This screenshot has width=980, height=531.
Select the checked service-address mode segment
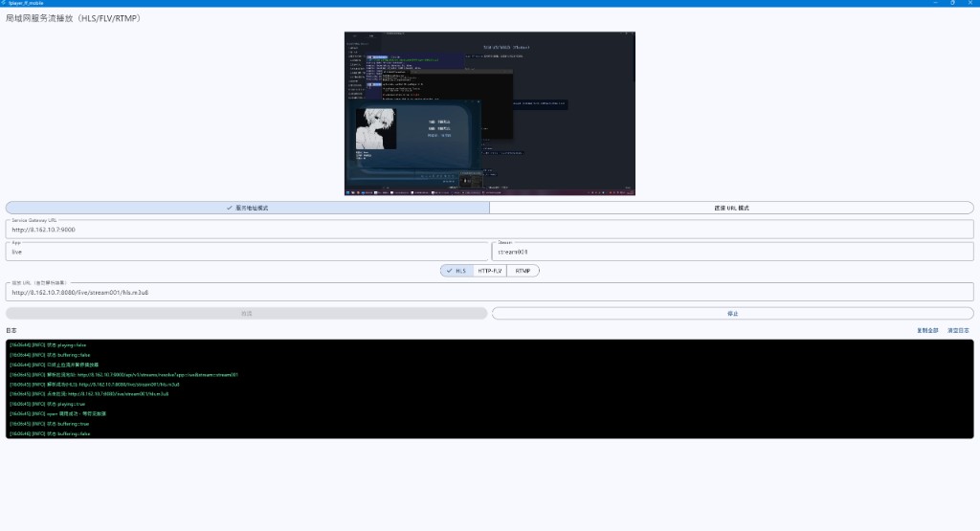coord(248,208)
